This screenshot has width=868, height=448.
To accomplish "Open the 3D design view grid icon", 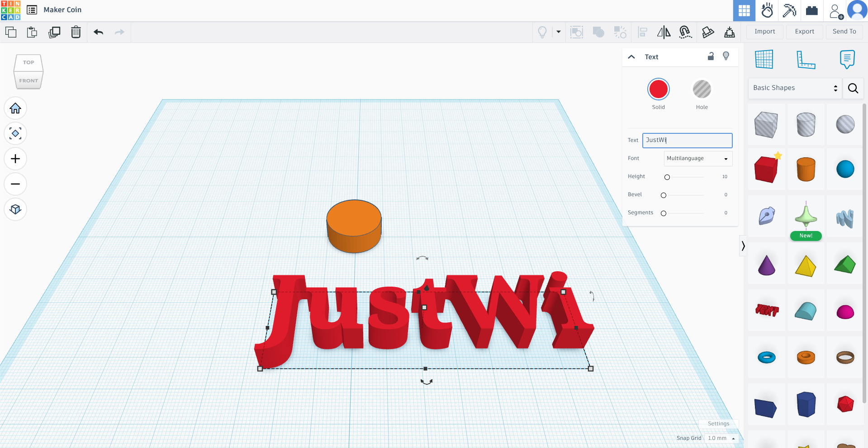I will 744,10.
